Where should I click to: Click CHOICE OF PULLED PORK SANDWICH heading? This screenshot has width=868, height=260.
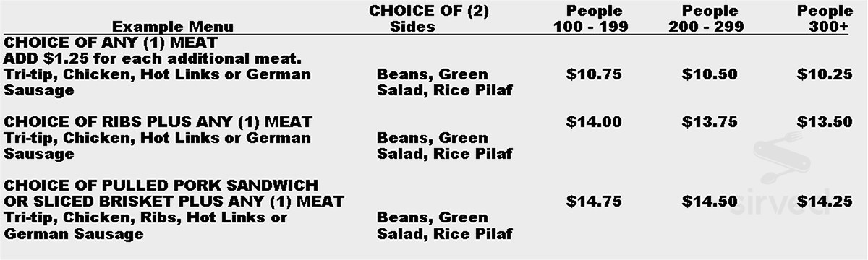161,186
